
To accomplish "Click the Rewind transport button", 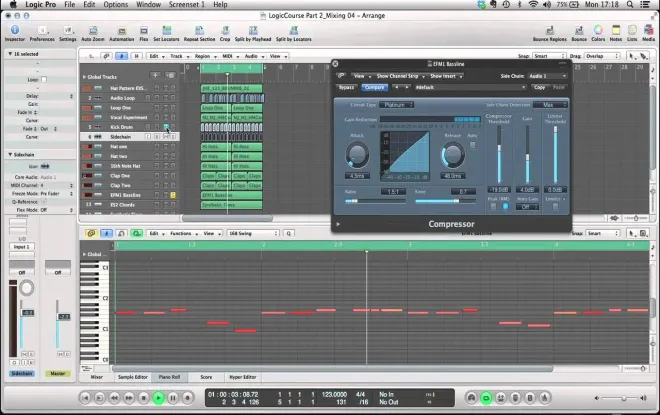I will point(114,398).
